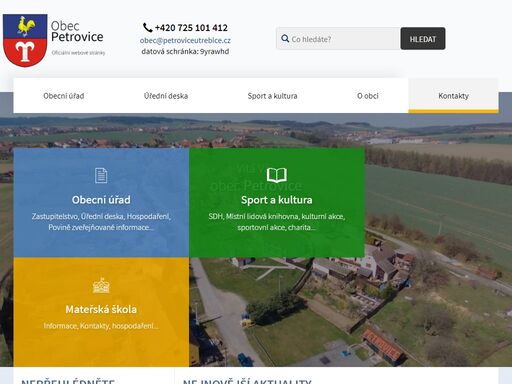
Task: Click the phone handset icon
Action: 147,27
